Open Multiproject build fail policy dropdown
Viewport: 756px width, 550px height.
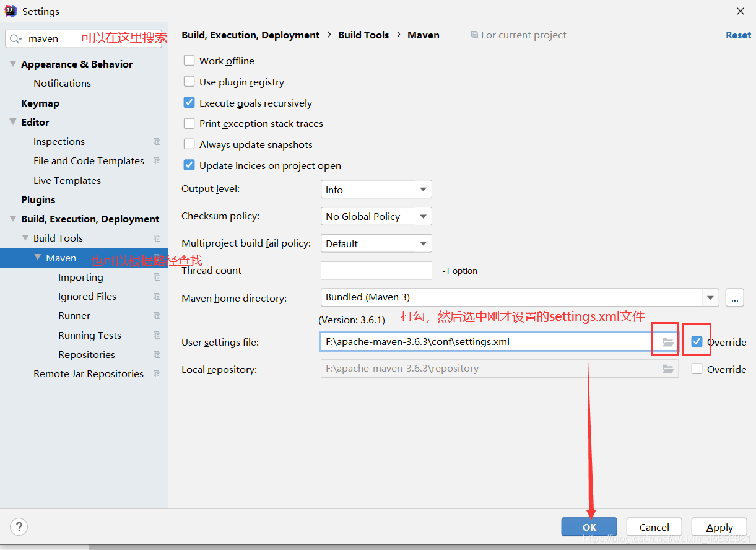[x=376, y=243]
